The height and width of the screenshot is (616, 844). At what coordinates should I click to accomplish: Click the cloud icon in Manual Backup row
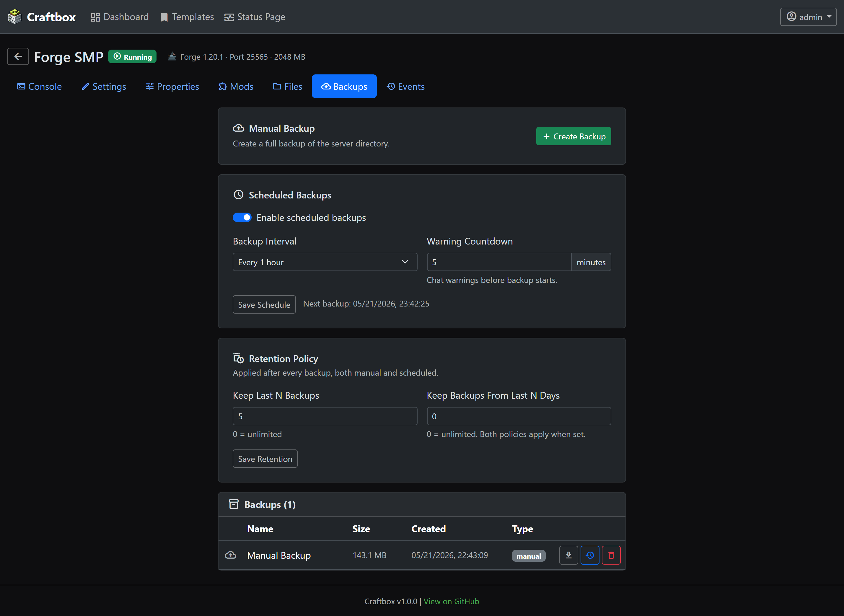coord(231,555)
